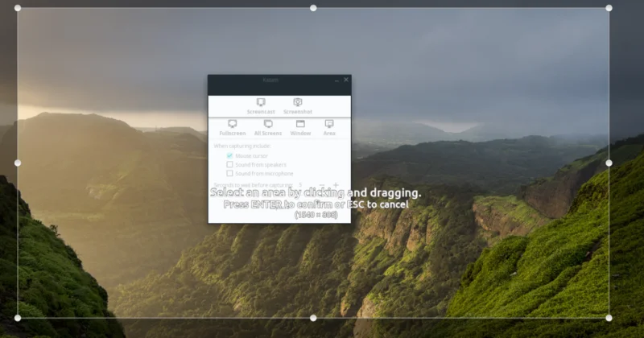Close the Kazam window

(x=346, y=80)
